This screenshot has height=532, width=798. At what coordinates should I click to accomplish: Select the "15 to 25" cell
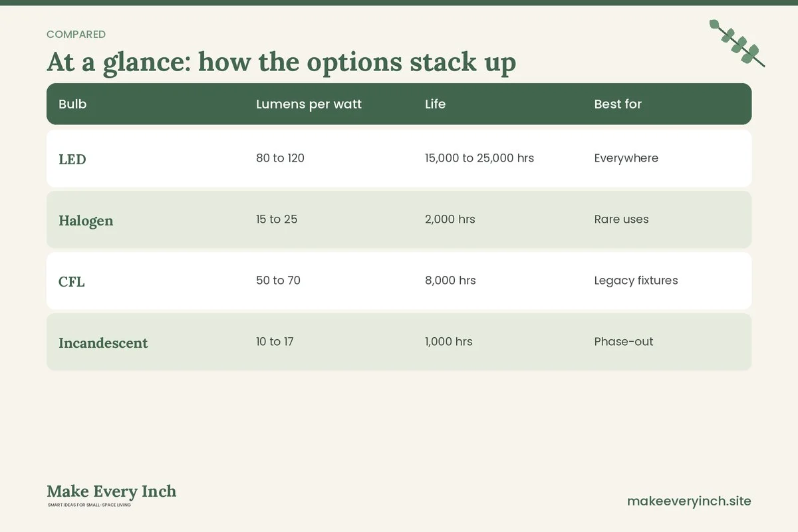(x=277, y=219)
